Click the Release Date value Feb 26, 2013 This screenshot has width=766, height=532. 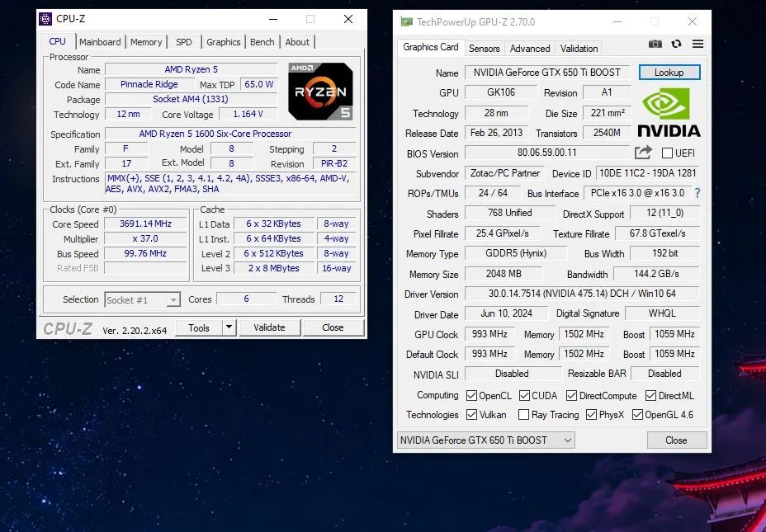pos(496,133)
